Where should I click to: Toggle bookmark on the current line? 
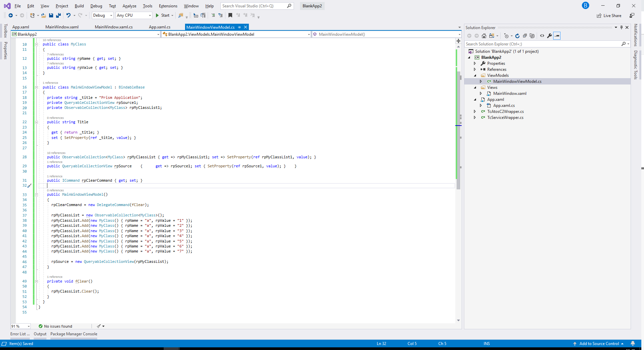pos(230,15)
